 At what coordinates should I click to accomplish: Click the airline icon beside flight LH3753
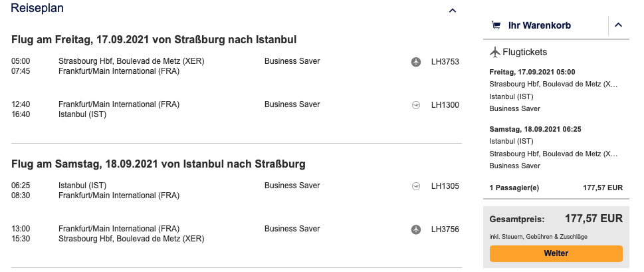pyautogui.click(x=416, y=62)
